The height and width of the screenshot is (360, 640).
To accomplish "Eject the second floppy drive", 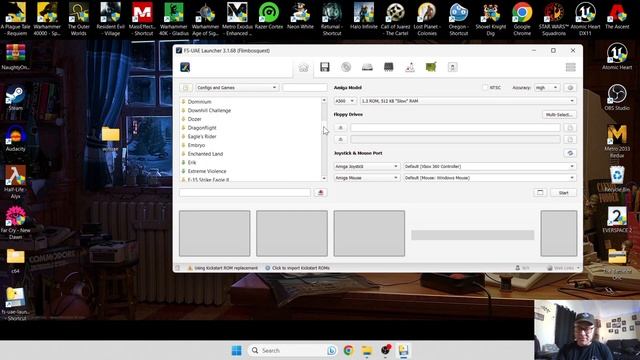I will coord(340,140).
